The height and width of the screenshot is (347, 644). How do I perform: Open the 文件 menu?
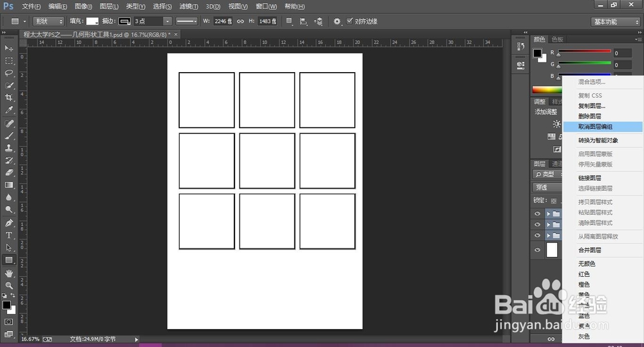(x=31, y=6)
